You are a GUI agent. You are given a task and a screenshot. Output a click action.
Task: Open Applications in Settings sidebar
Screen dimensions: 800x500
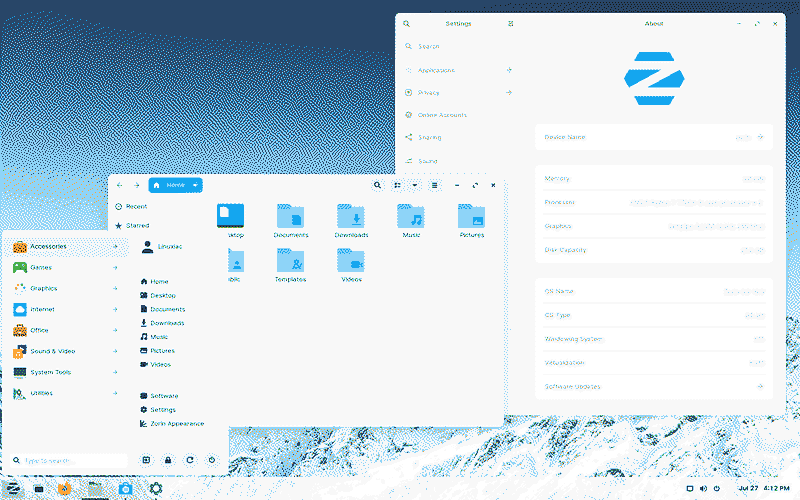point(458,70)
